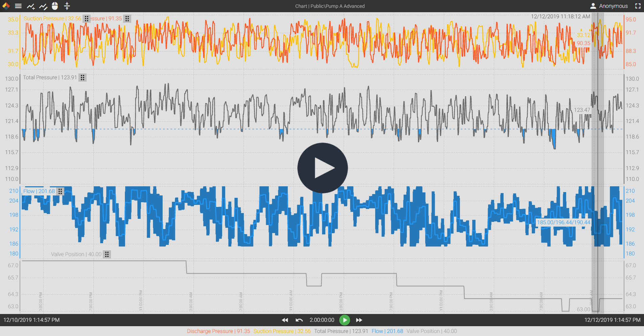Click the collapse axes vertically icon

[67, 6]
